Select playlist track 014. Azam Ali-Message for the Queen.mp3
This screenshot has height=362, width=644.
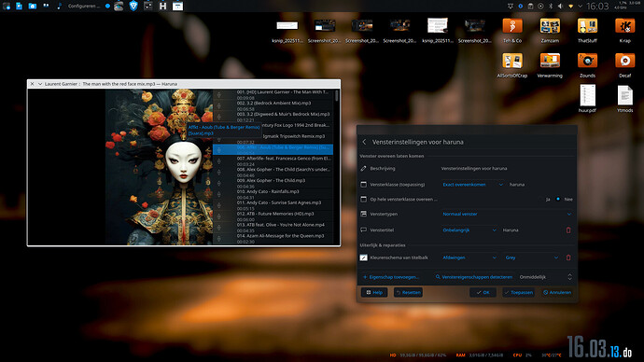click(273, 239)
